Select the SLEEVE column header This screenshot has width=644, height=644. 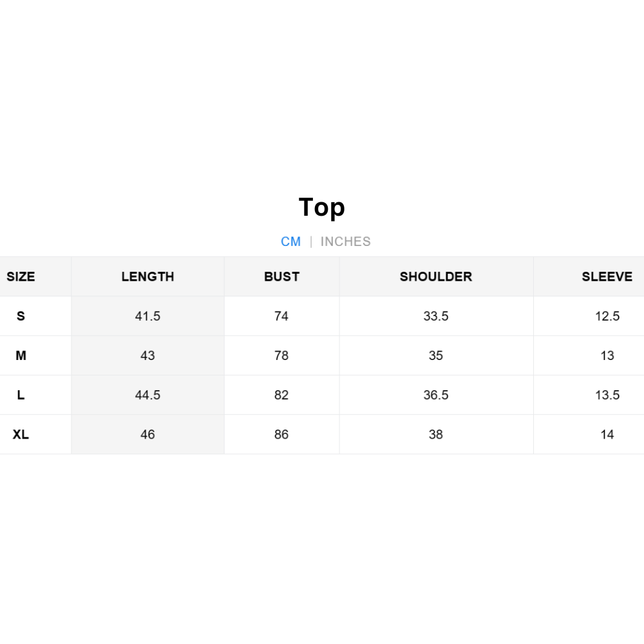click(607, 276)
